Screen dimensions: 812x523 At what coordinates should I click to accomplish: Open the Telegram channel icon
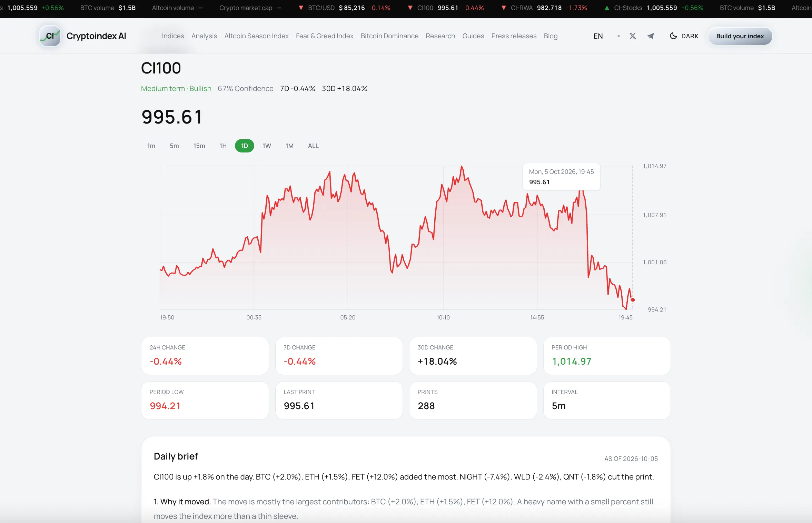click(650, 36)
